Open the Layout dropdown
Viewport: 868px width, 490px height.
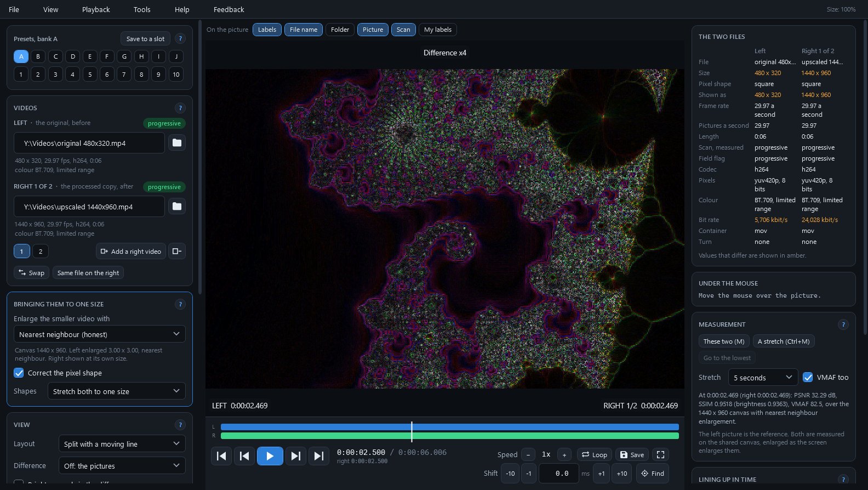(x=122, y=444)
